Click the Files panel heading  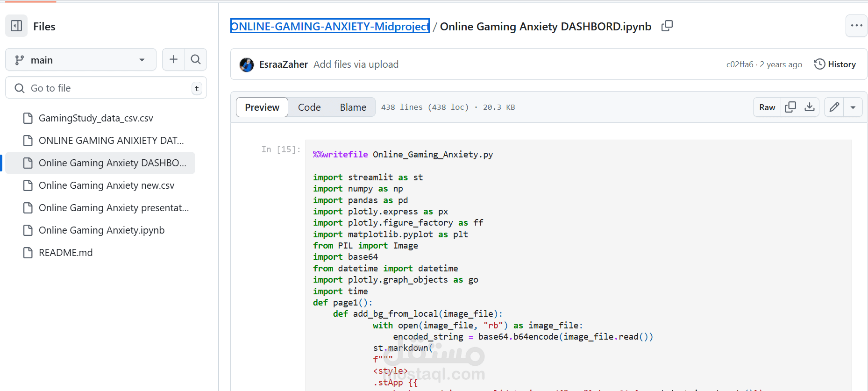pos(44,27)
